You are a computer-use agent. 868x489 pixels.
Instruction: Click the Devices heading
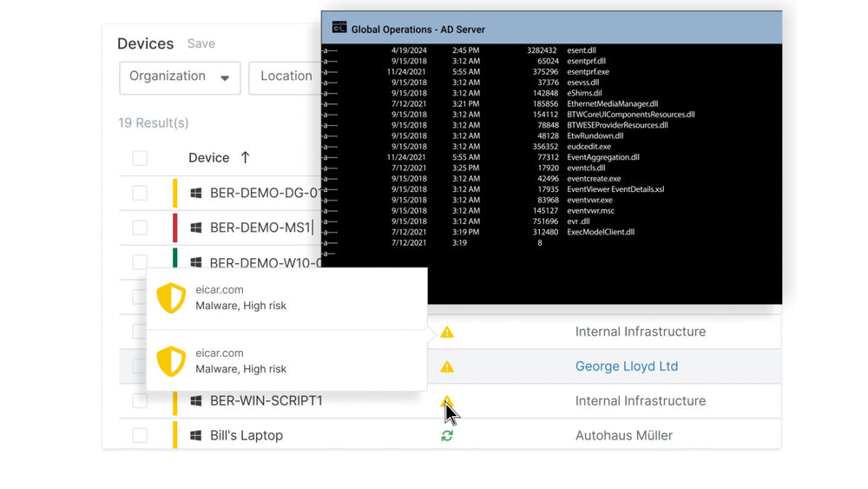[x=146, y=43]
